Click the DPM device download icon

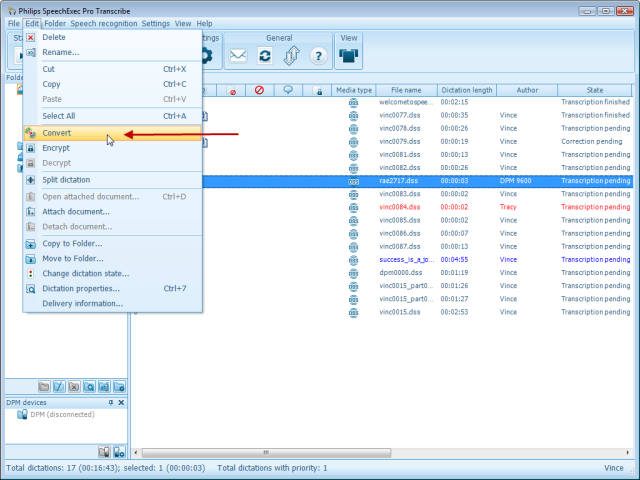pyautogui.click(x=104, y=452)
